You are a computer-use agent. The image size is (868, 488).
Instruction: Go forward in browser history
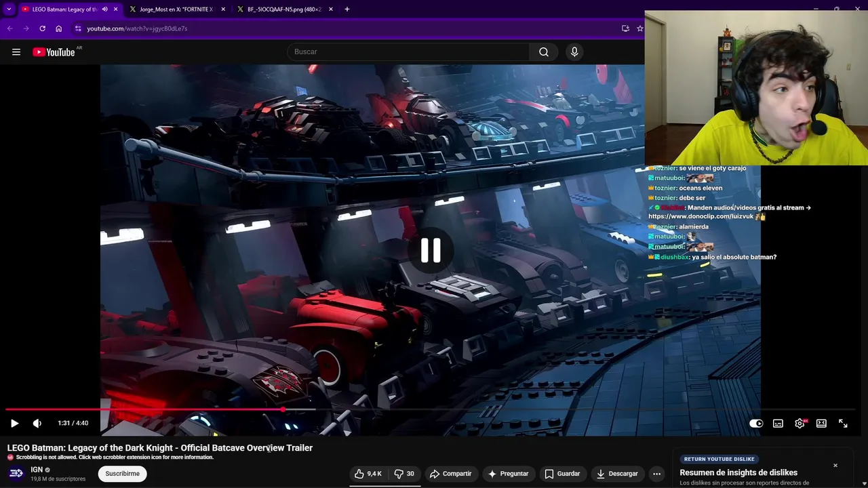26,28
